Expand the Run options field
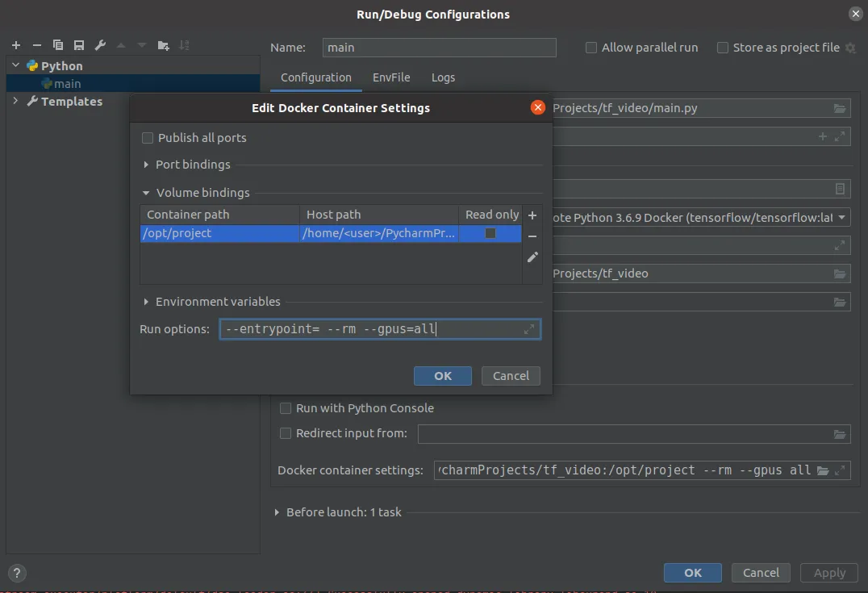 (529, 329)
